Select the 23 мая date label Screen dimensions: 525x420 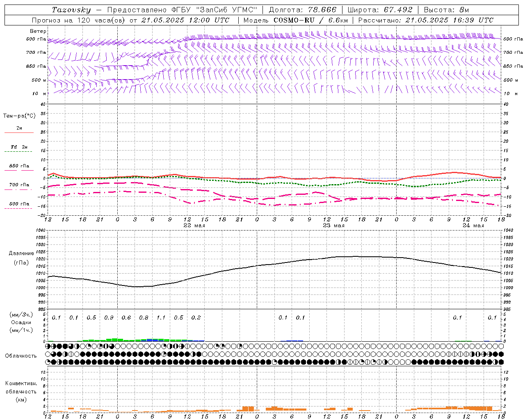click(x=334, y=225)
